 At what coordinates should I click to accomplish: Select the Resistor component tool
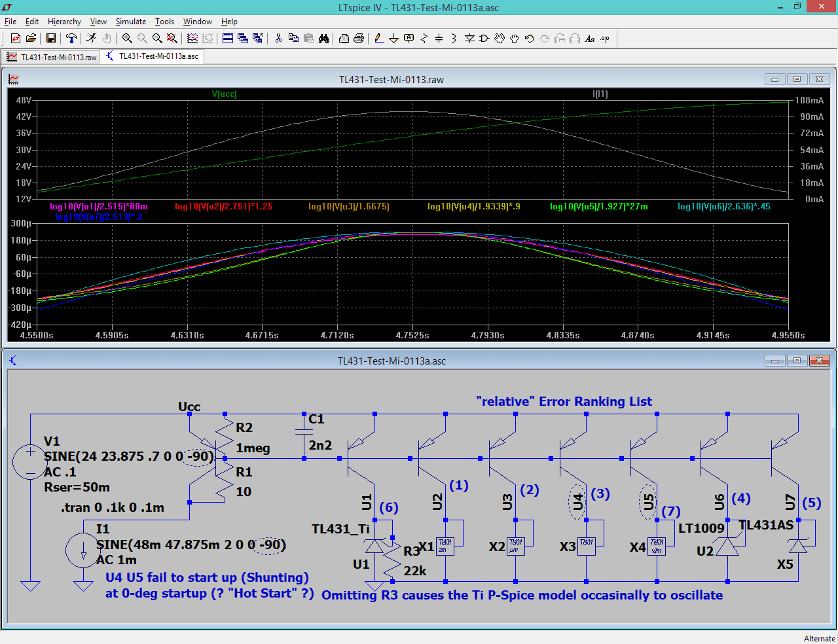[424, 39]
